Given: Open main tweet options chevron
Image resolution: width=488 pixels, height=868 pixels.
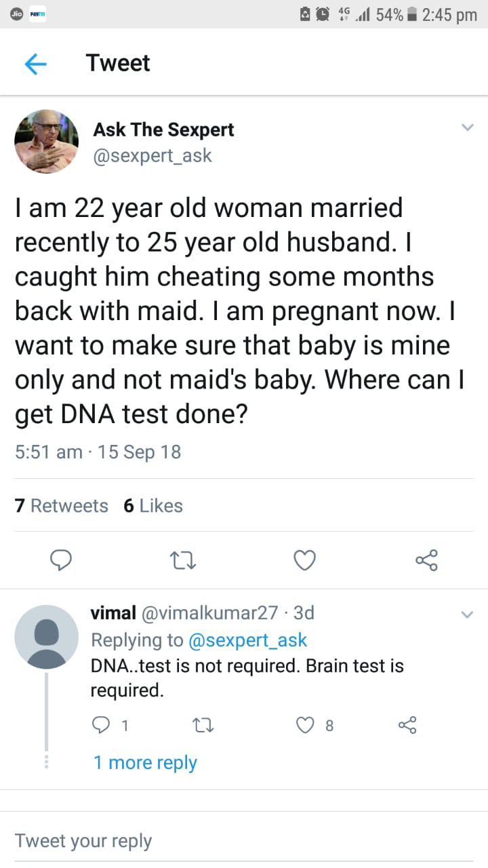Looking at the screenshot, I should (467, 127).
